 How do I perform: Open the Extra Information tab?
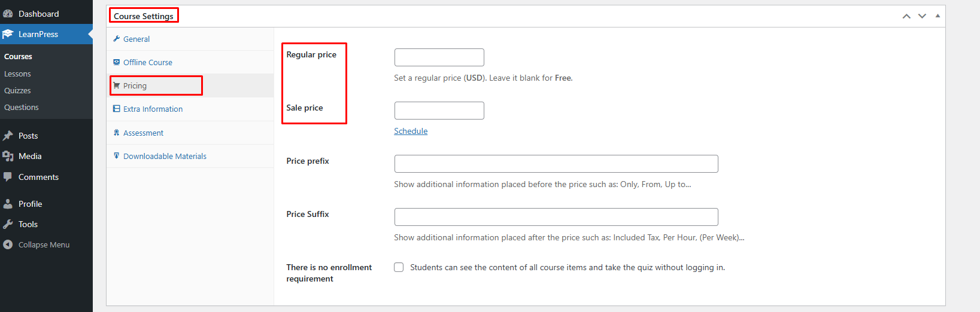point(153,109)
